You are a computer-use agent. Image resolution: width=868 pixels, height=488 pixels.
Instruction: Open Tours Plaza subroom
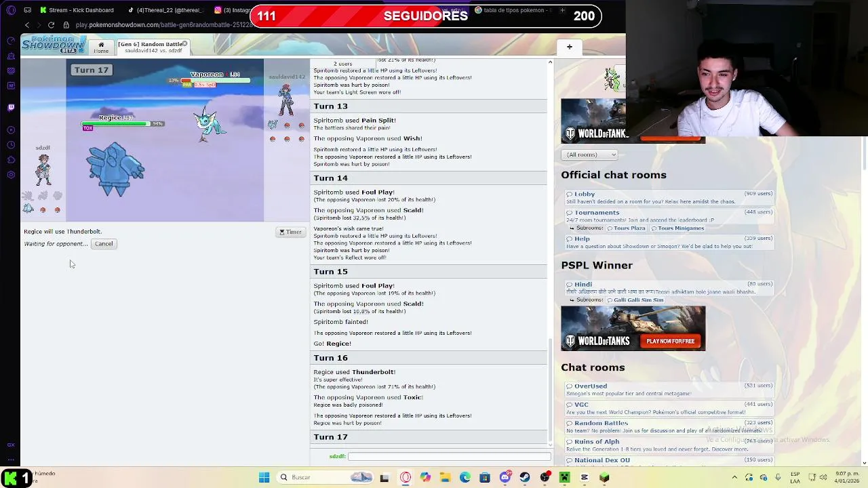(626, 228)
